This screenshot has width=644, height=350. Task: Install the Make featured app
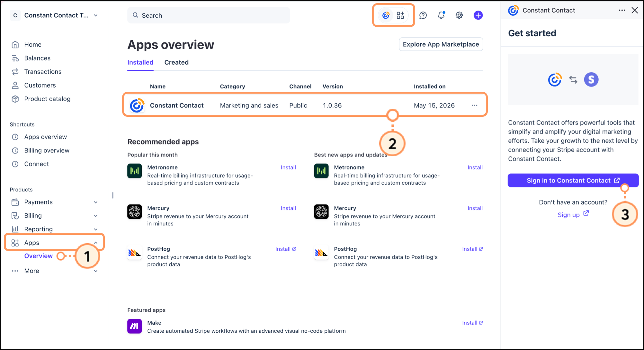coord(472,323)
